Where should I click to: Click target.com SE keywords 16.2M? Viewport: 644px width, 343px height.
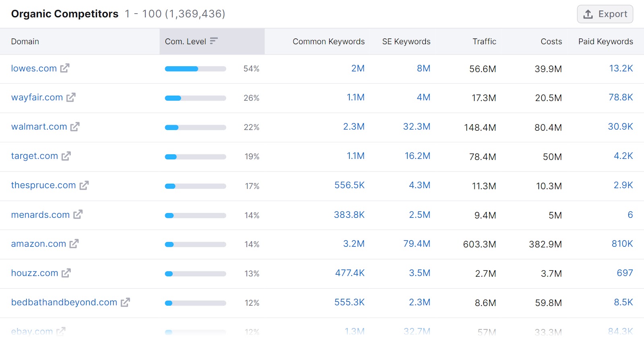coord(417,156)
